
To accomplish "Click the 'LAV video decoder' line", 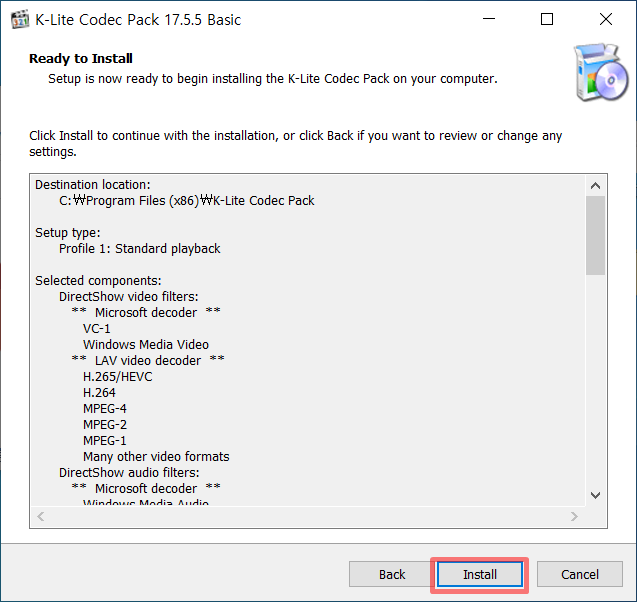I will [x=148, y=360].
